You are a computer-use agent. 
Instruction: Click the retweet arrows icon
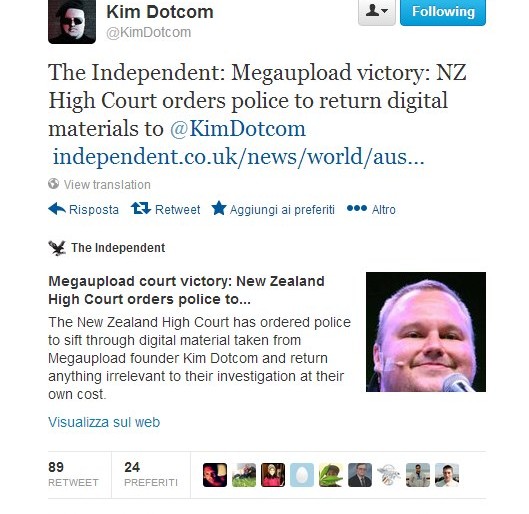141,208
